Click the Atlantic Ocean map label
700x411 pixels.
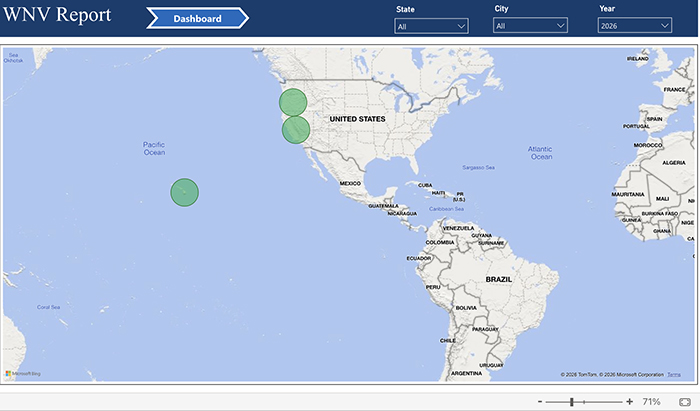pos(540,152)
